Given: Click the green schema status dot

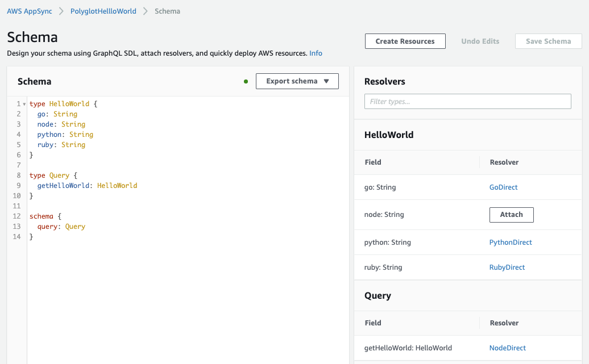Looking at the screenshot, I should [246, 82].
